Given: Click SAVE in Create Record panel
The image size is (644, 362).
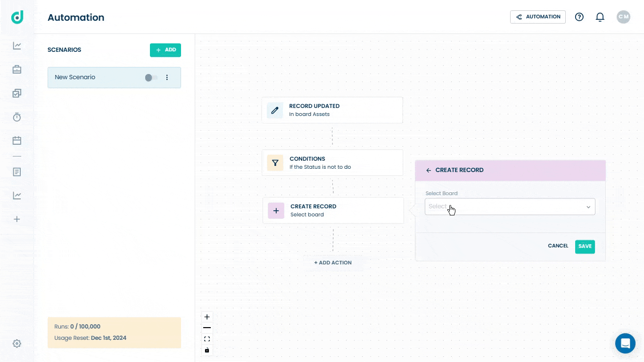Looking at the screenshot, I should point(585,247).
